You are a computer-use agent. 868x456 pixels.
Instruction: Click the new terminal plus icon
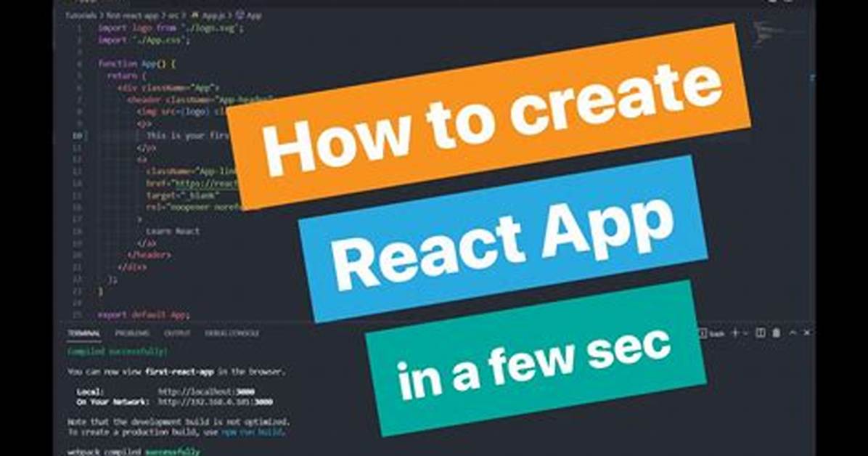736,333
